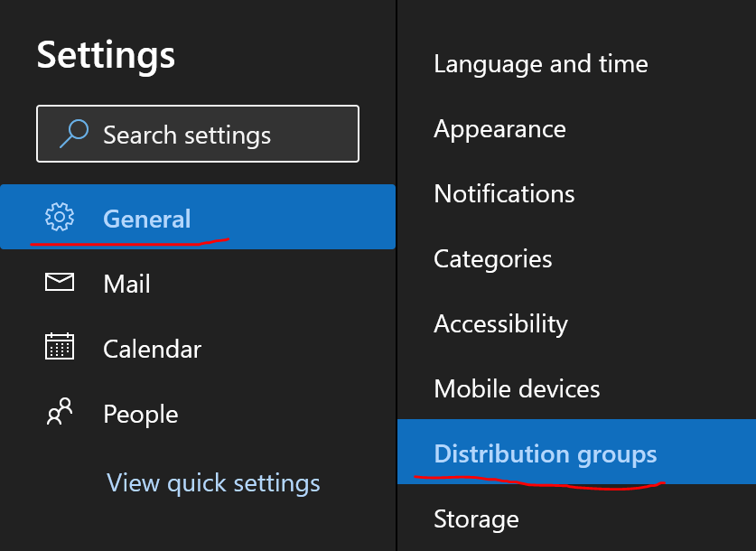Choose Categories in General submenu
756x551 pixels.
492,259
